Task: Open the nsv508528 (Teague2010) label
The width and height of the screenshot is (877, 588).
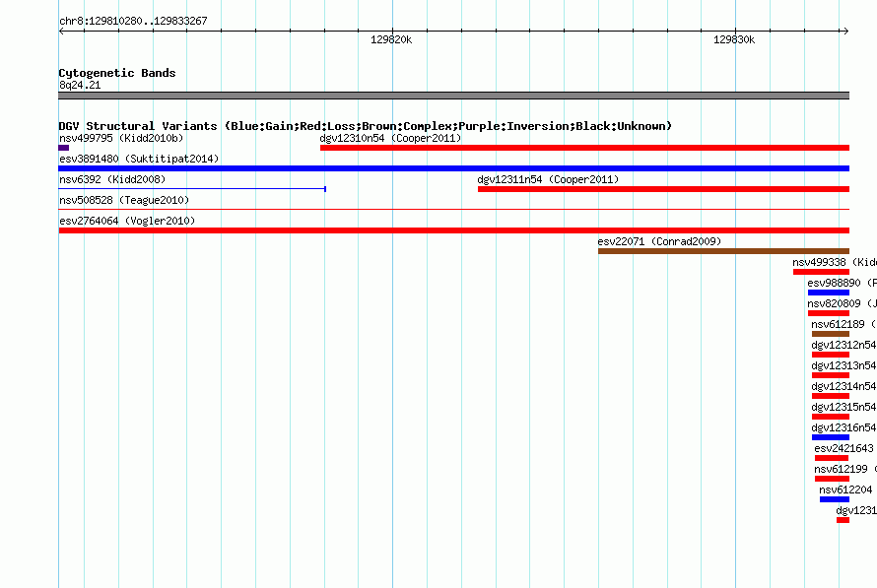Action: pos(124,200)
